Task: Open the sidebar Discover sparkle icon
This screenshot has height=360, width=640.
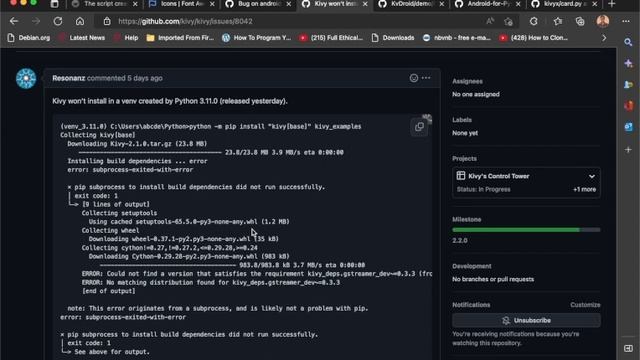Action: [x=629, y=63]
